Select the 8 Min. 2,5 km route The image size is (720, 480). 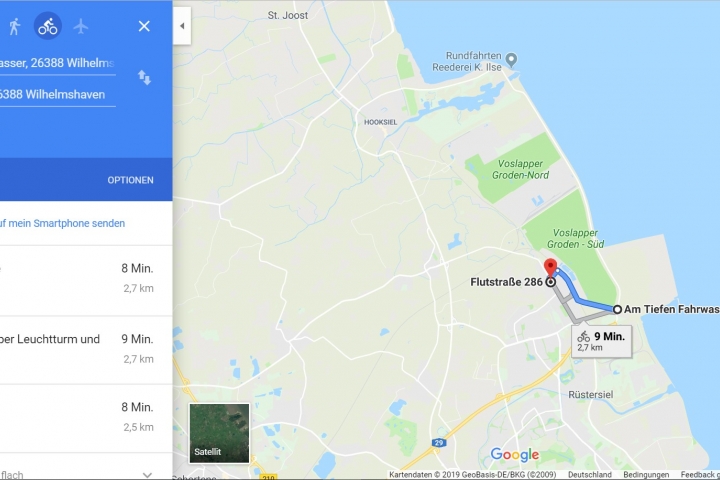click(86, 418)
